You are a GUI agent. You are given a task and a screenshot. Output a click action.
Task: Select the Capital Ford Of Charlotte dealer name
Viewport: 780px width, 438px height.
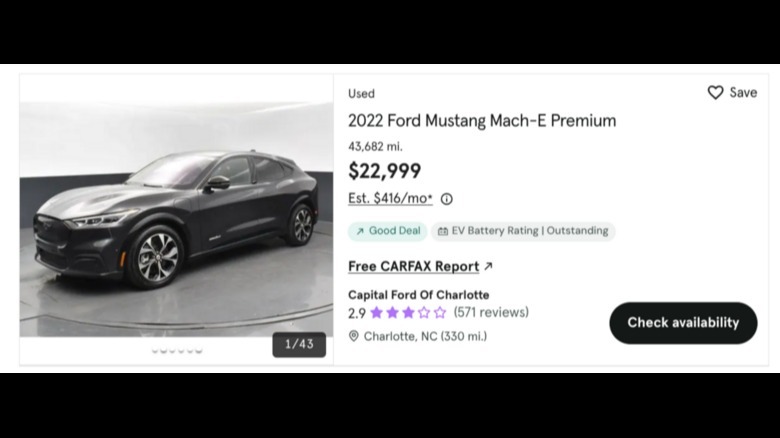pyautogui.click(x=418, y=295)
